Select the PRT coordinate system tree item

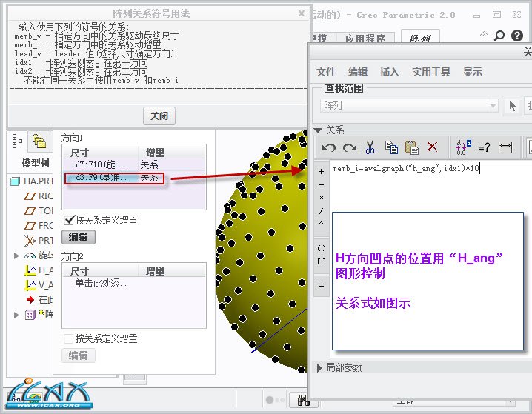click(39, 241)
